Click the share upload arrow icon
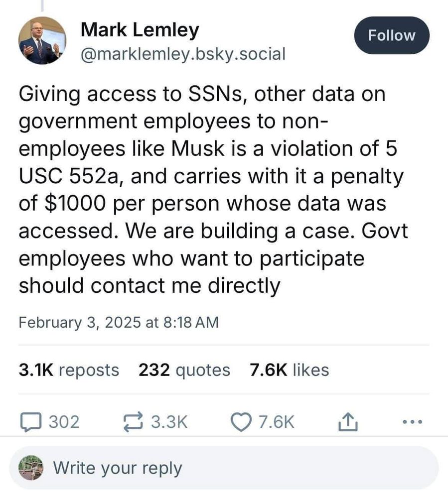This screenshot has width=448, height=498. click(348, 421)
